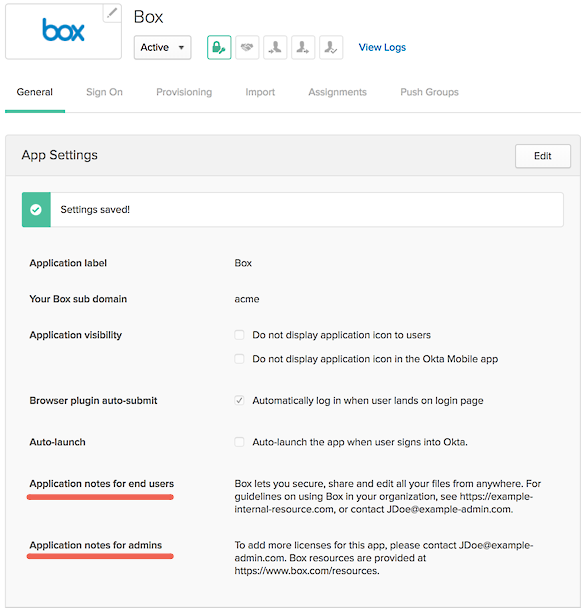Go to the Assignments tab
Viewport: 581px width, 608px height.
337,92
